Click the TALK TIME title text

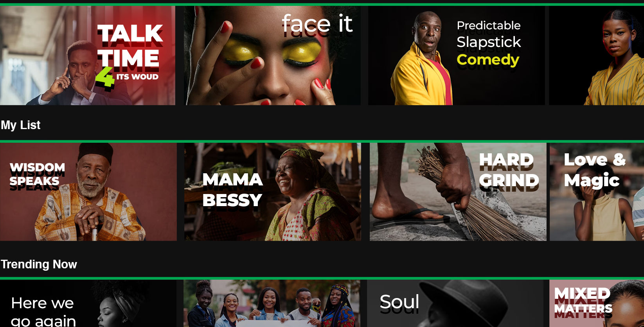pyautogui.click(x=130, y=46)
